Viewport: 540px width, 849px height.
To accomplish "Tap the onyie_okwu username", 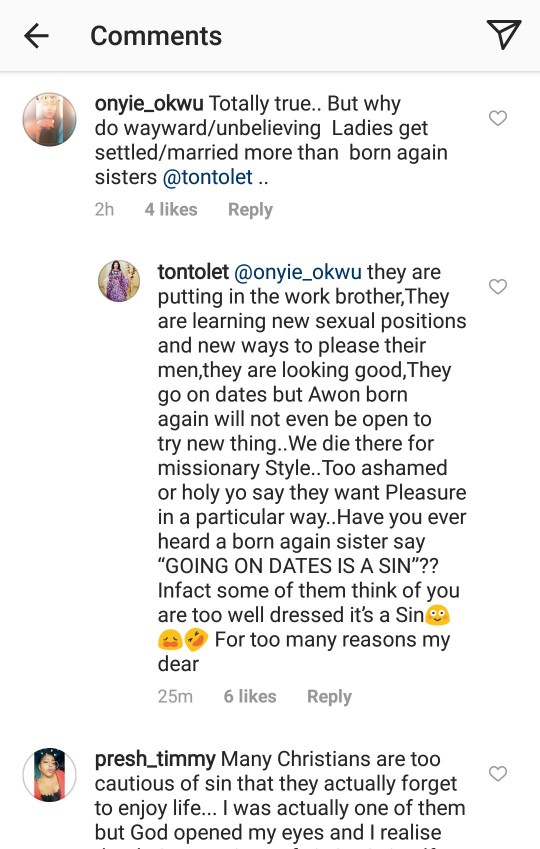I will (x=149, y=103).
